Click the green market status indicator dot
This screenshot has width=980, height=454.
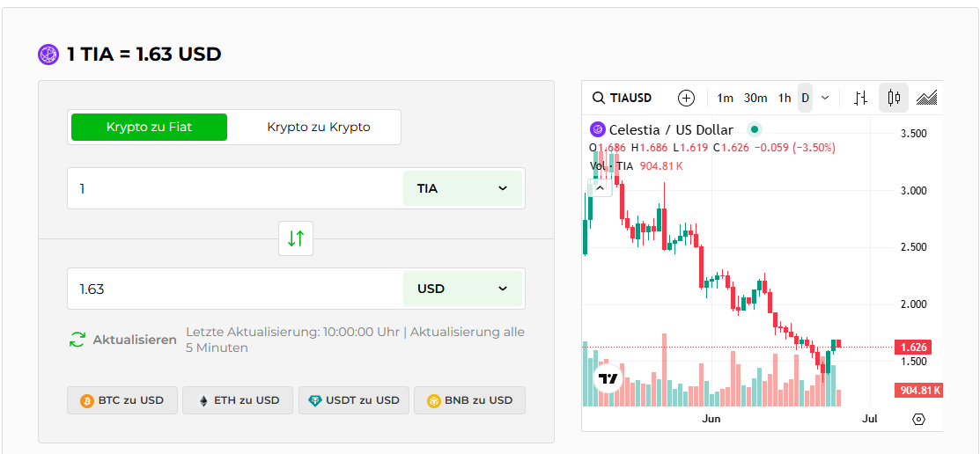tap(755, 129)
